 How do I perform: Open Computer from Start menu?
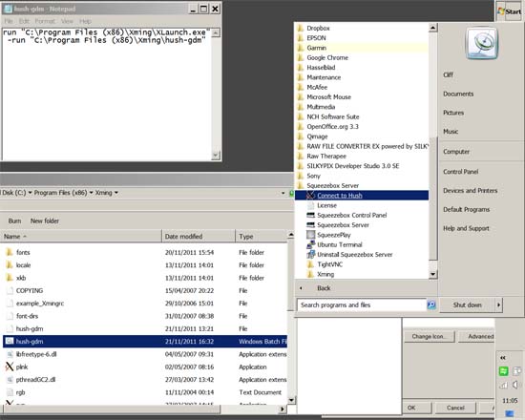tap(456, 152)
